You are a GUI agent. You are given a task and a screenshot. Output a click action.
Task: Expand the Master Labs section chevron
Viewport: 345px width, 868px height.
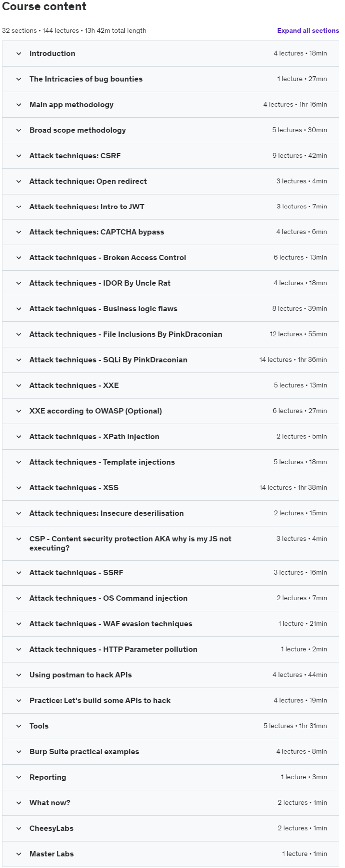click(19, 854)
